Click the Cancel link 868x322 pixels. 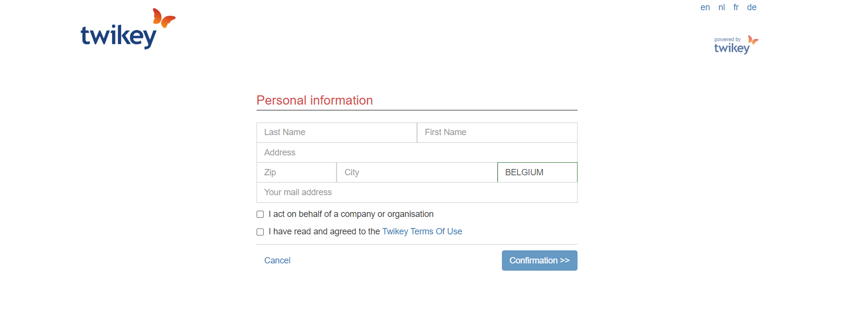pos(277,261)
